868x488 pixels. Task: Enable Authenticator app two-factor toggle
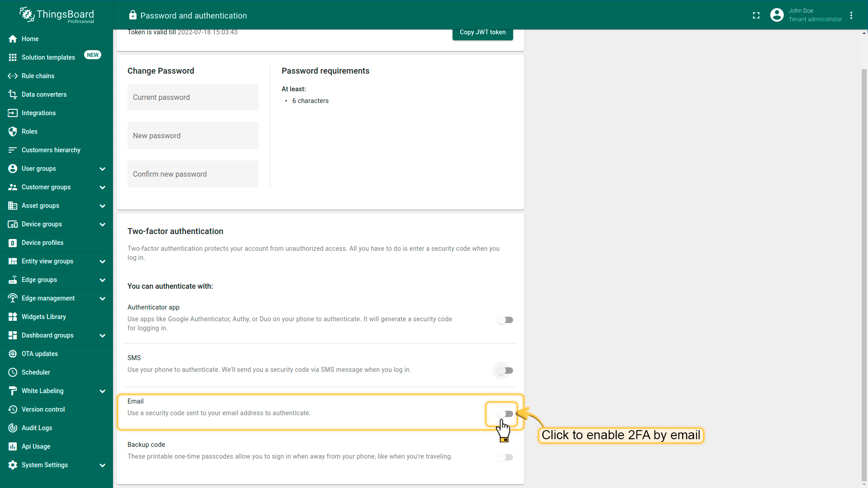(x=505, y=320)
